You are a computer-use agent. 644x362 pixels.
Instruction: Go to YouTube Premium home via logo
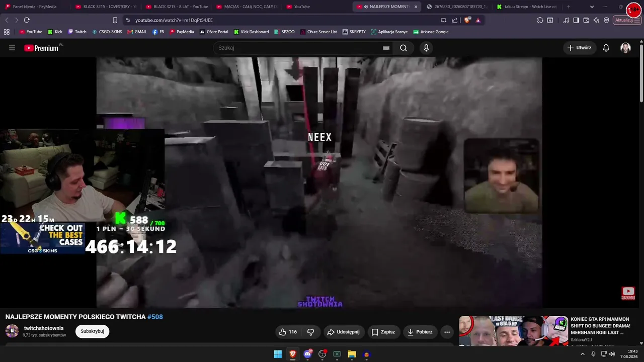click(42, 48)
